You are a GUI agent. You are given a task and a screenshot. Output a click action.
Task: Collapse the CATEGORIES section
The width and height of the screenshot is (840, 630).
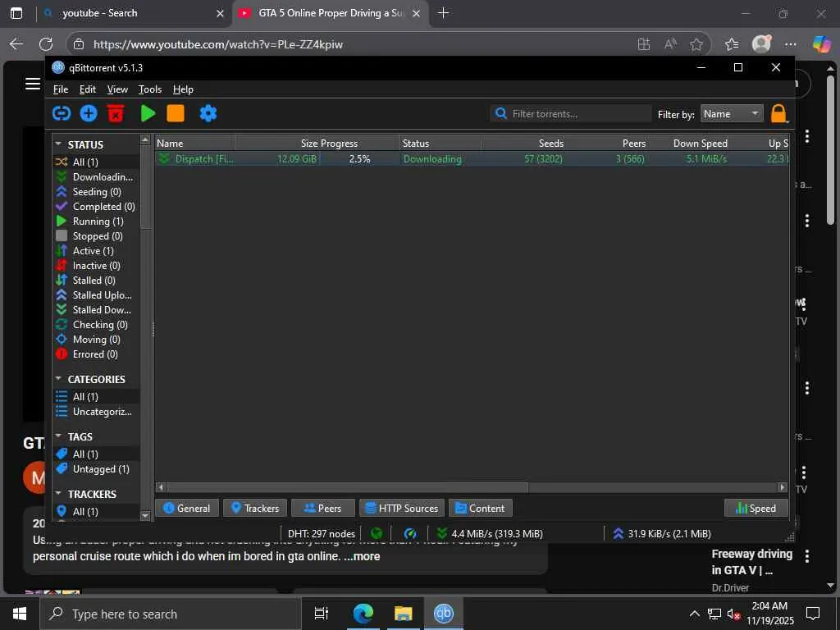[58, 379]
